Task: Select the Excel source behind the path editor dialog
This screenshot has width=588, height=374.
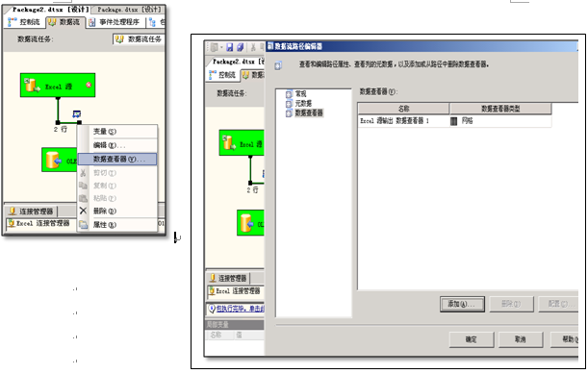Action: 242,143
